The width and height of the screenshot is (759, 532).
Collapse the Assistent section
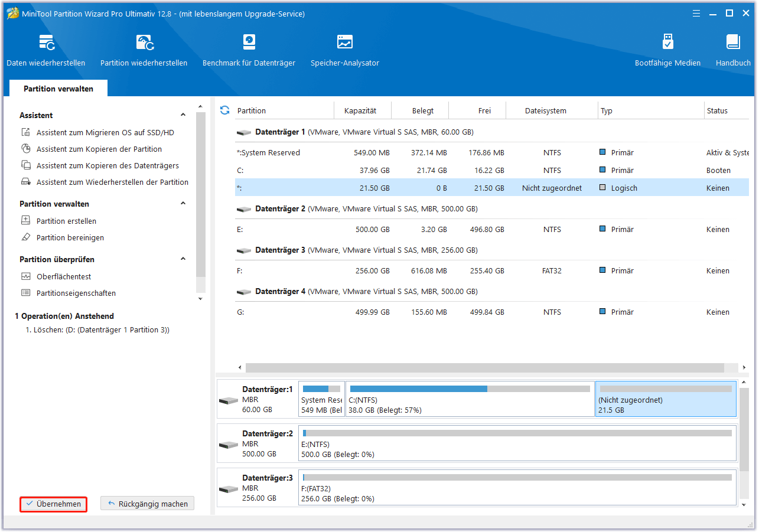[183, 115]
